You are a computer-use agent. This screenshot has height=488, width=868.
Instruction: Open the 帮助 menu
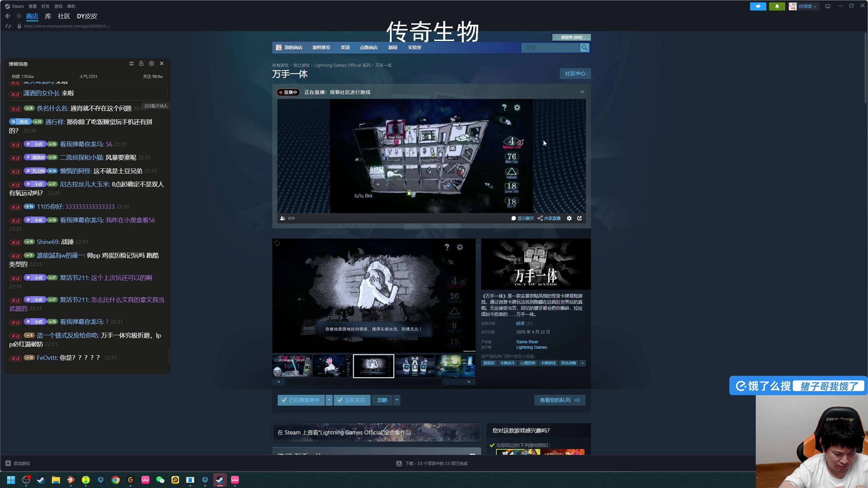tap(71, 6)
